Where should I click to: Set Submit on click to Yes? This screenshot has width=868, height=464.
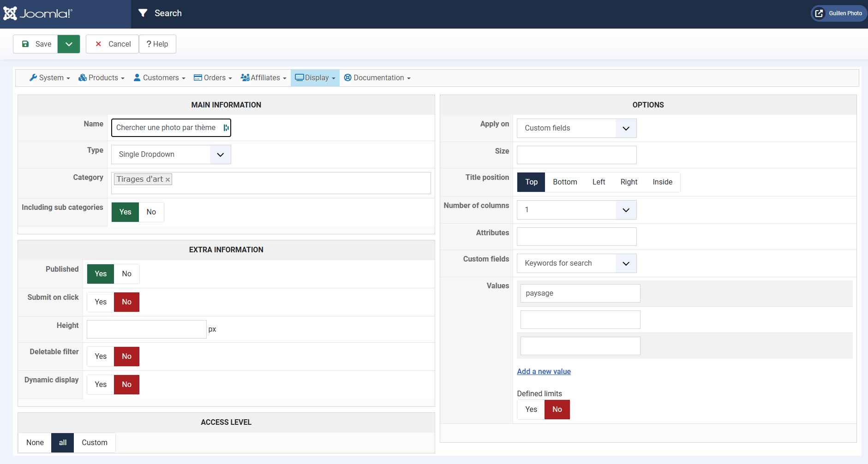(101, 302)
